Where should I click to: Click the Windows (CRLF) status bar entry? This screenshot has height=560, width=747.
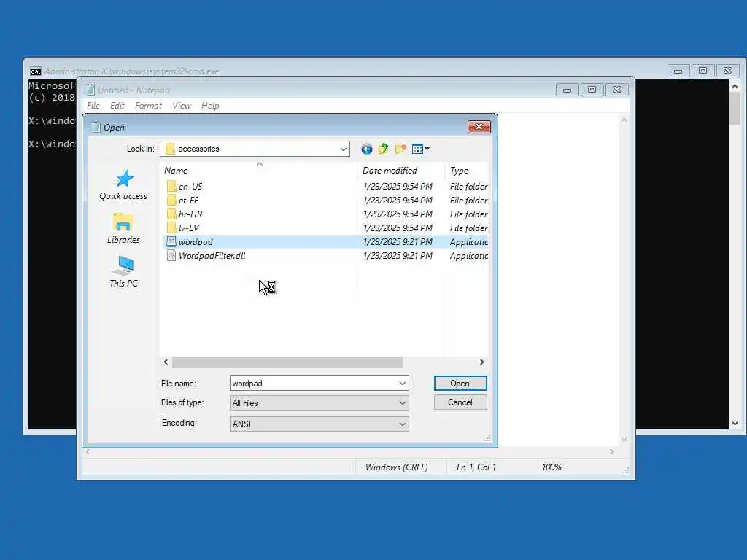[396, 467]
